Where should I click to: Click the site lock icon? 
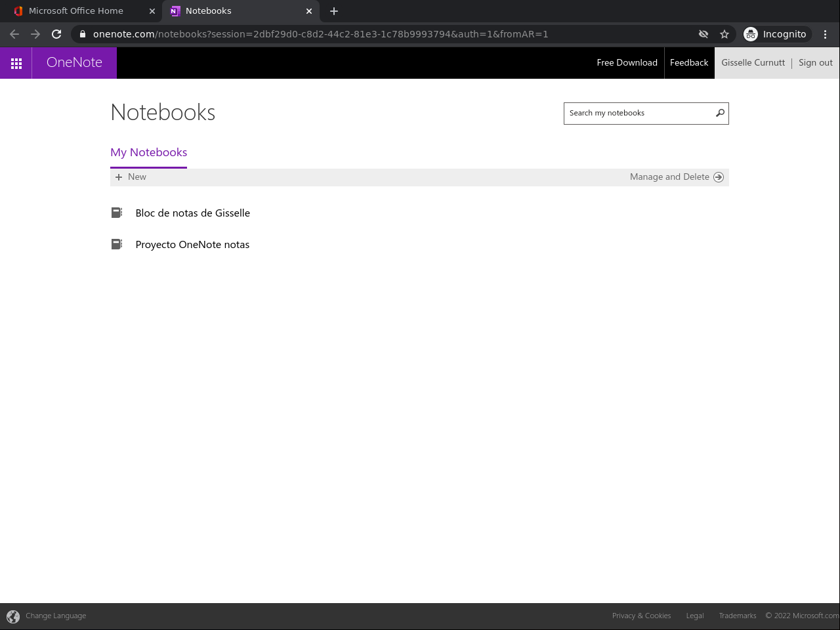point(83,34)
